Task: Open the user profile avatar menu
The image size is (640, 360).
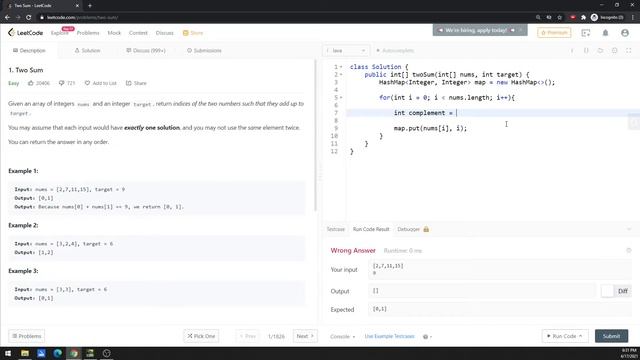Action: tap(625, 33)
